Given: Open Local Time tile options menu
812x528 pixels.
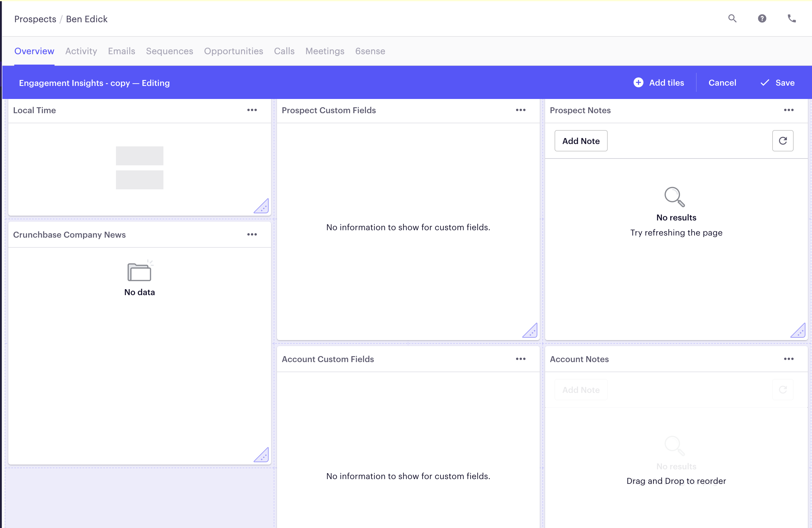Looking at the screenshot, I should point(252,110).
